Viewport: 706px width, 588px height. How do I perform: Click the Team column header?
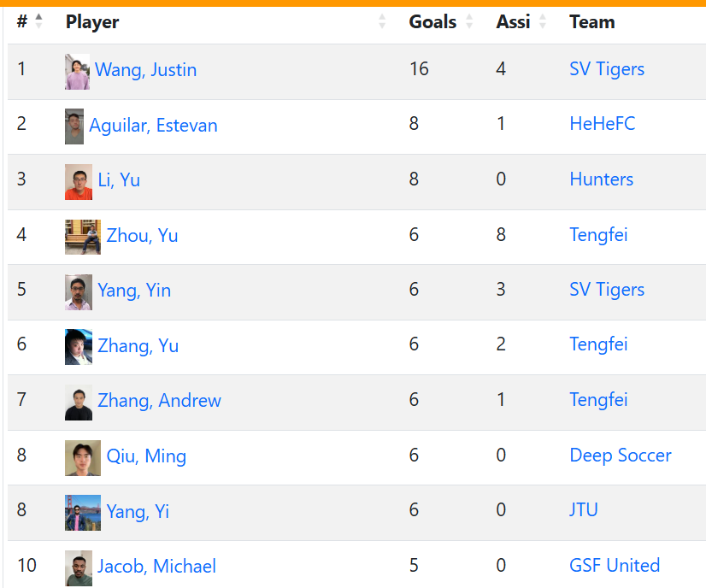click(x=592, y=21)
